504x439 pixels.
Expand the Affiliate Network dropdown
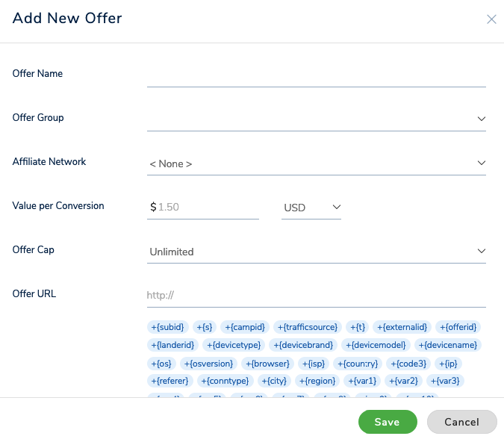[317, 164]
